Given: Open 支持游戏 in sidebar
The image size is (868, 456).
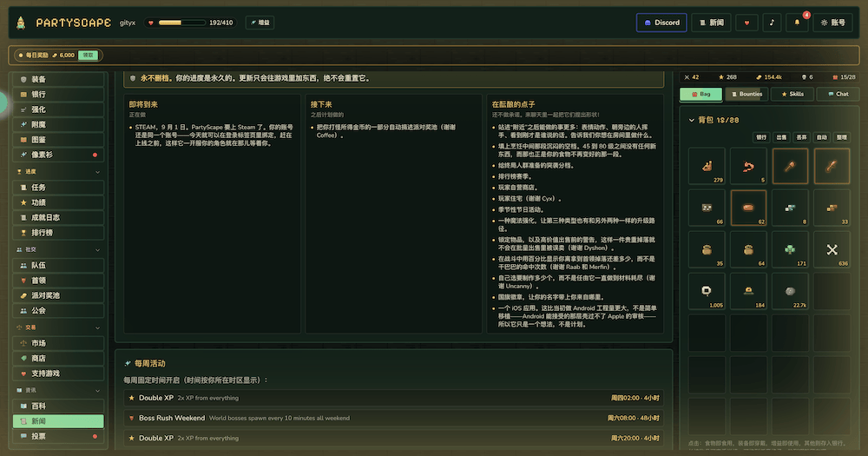Looking at the screenshot, I should point(58,373).
